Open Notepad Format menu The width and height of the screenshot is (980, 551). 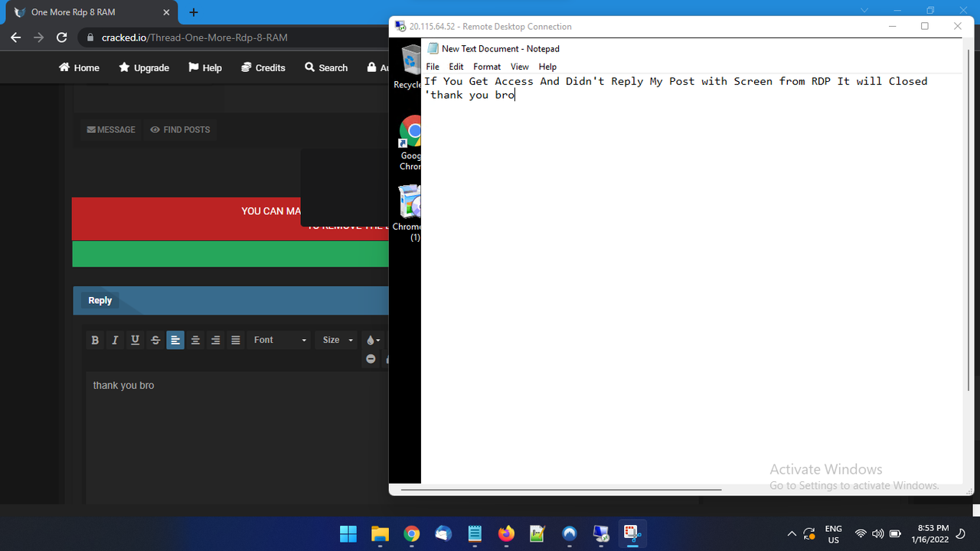click(487, 67)
